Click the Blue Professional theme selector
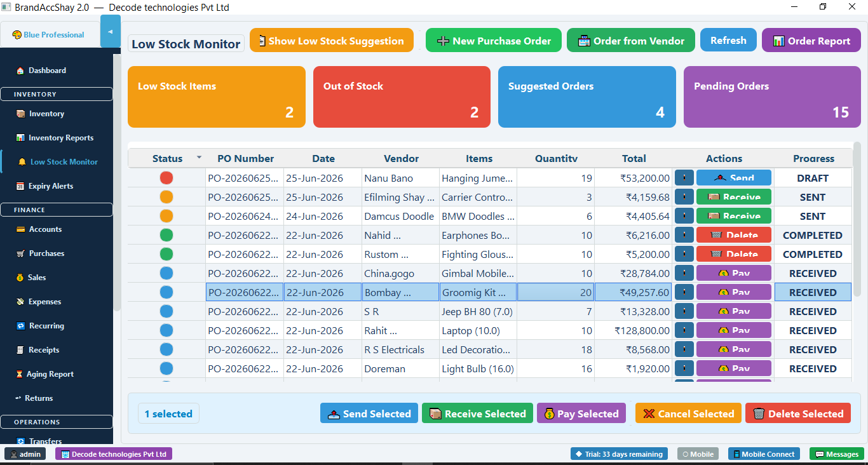 click(x=48, y=35)
